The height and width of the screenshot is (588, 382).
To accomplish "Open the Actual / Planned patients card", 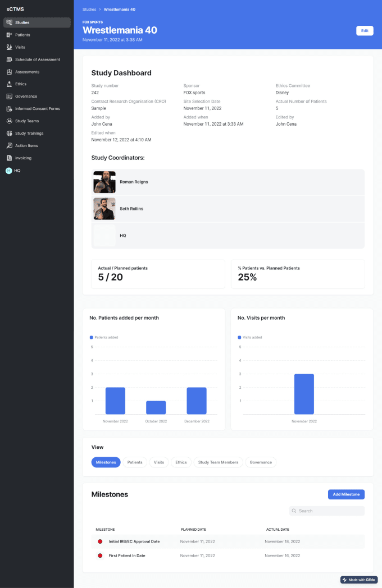I will [x=158, y=274].
